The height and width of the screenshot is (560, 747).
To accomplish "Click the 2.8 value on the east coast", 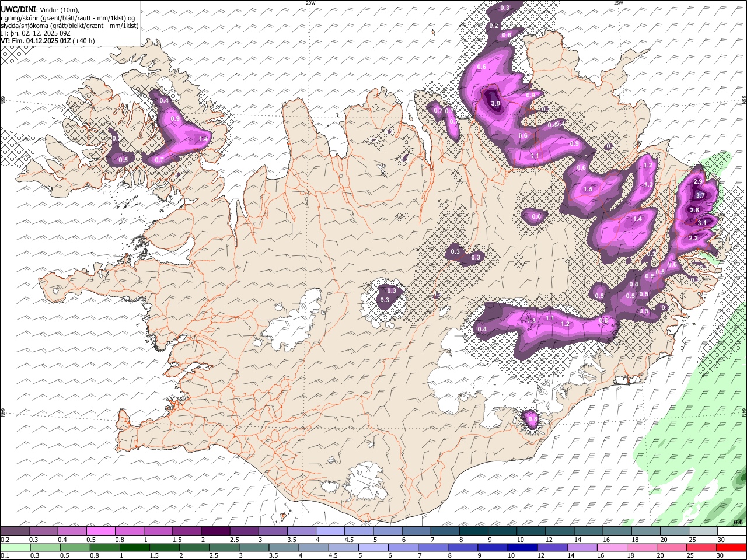I will (x=694, y=210).
